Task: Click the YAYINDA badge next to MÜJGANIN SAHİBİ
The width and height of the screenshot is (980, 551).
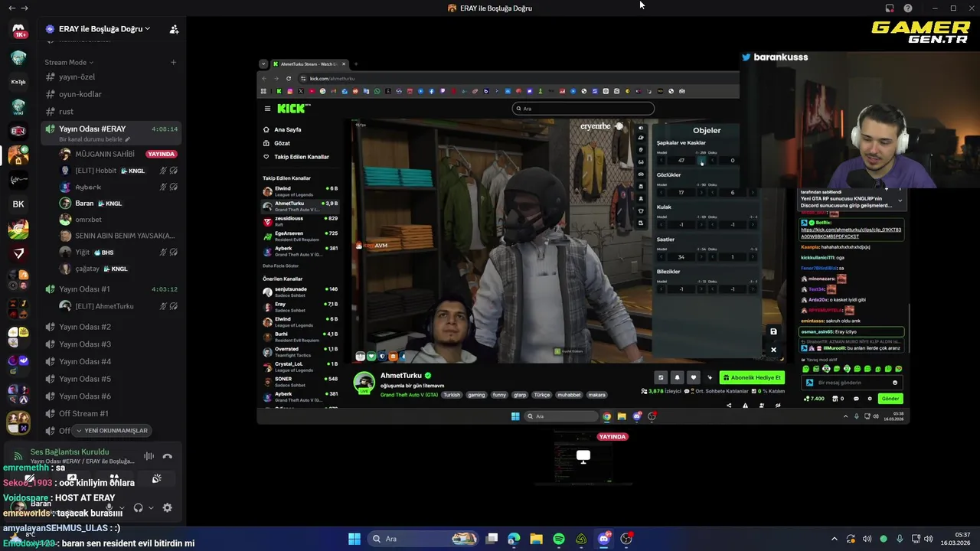Action: coord(162,154)
